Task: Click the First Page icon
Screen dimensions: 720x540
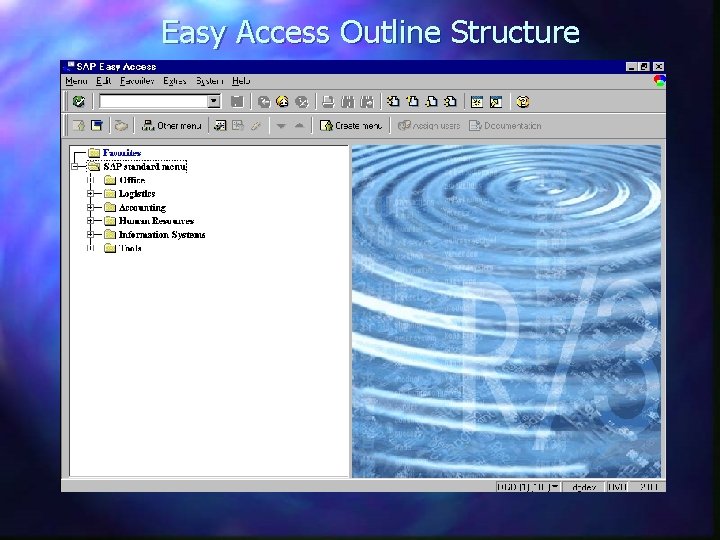Action: click(393, 101)
